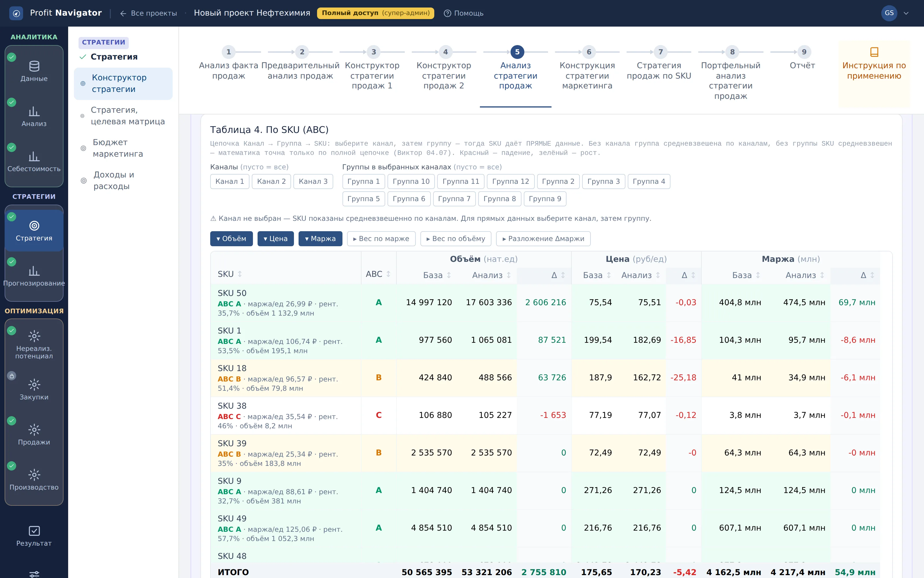Open the Данные sidebar section
The width and height of the screenshot is (924, 578).
point(34,71)
